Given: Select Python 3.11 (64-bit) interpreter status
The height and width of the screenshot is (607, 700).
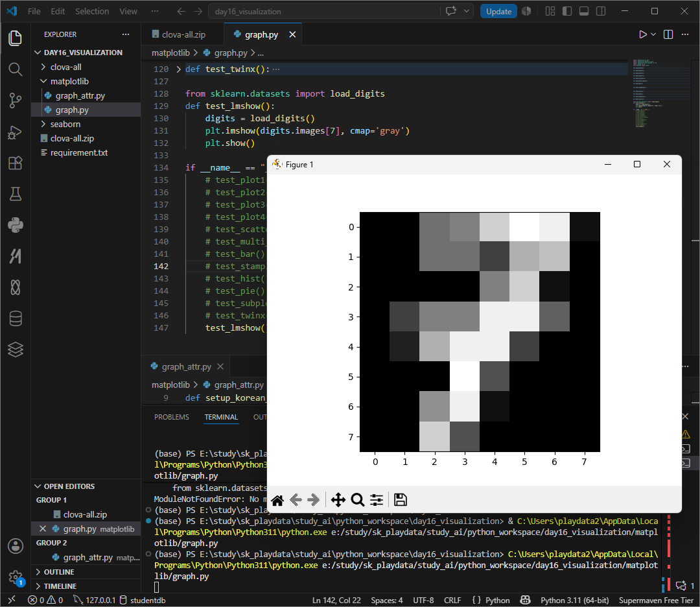Looking at the screenshot, I should [574, 600].
